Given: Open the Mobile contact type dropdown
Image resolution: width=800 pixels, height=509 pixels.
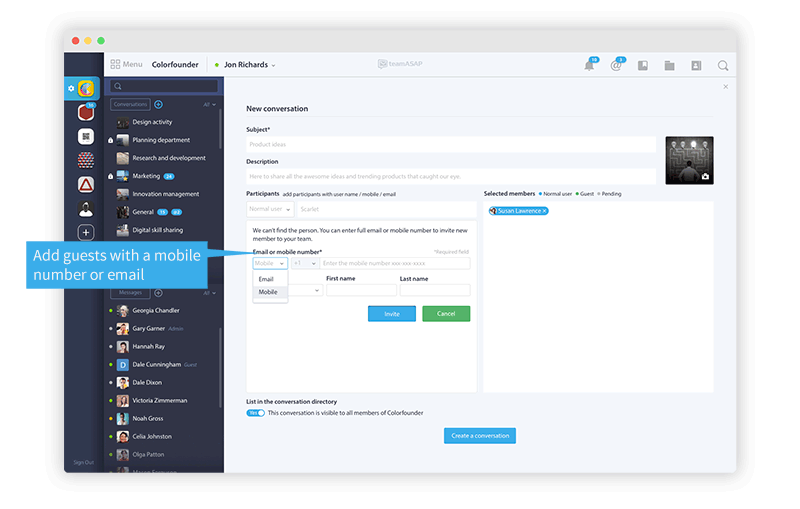Looking at the screenshot, I should point(270,263).
